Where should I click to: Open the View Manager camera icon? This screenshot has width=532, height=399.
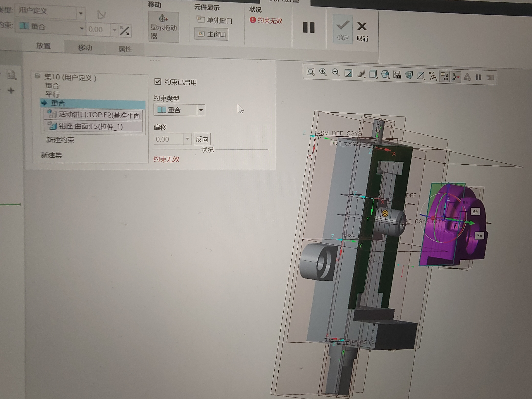pos(397,75)
